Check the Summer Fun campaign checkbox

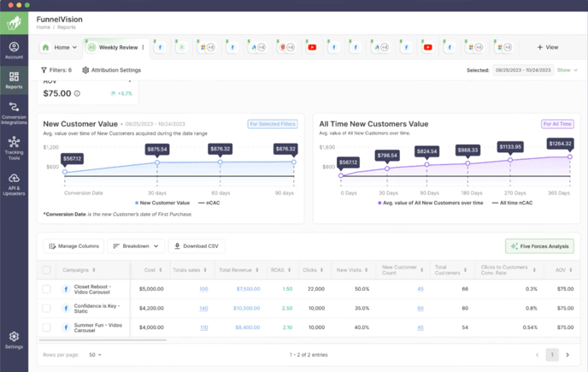[x=46, y=327]
